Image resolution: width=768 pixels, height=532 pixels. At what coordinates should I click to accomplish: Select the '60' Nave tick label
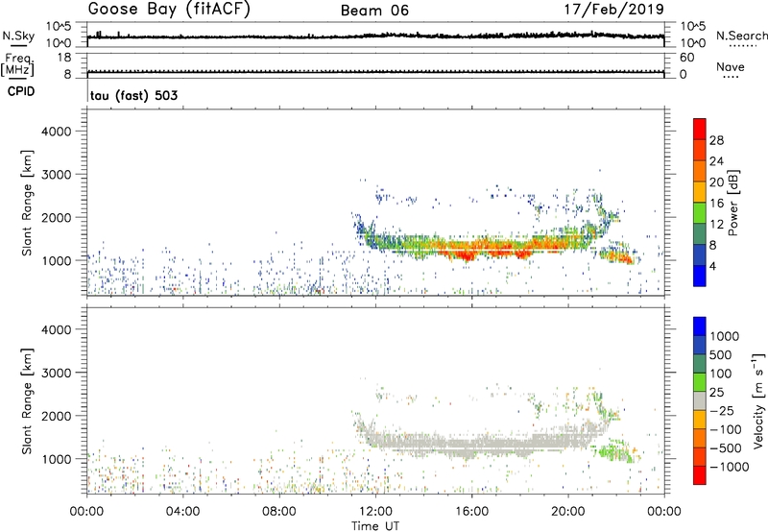[686, 58]
